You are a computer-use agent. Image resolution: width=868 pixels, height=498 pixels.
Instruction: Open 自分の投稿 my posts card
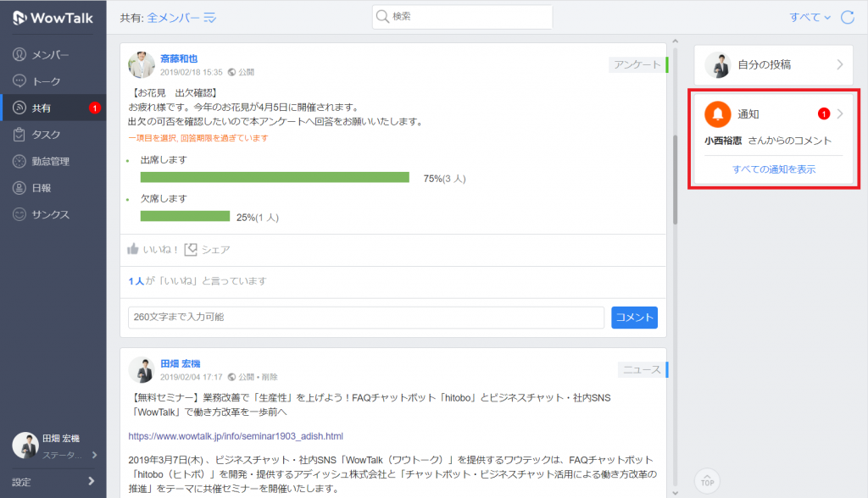click(x=773, y=64)
